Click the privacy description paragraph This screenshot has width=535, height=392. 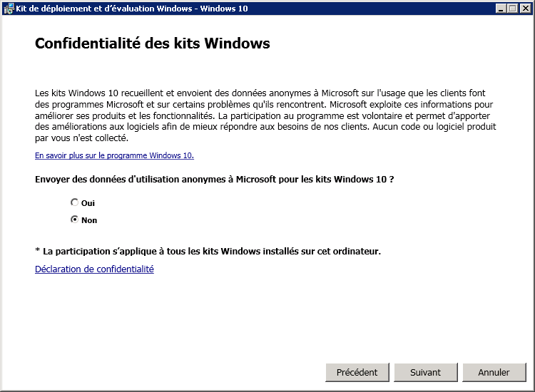(265, 115)
